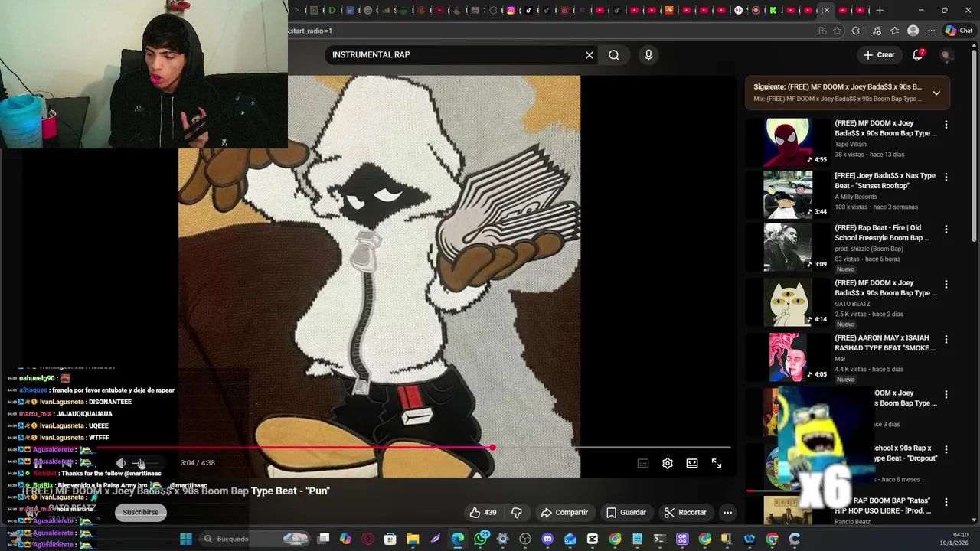
Task: Click the YouTube search magnifier button
Action: (614, 55)
